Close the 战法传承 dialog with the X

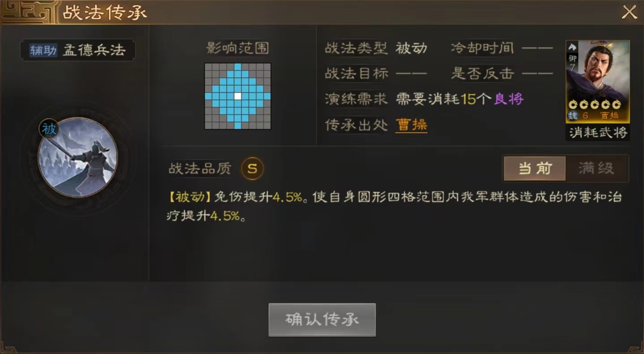tap(629, 12)
